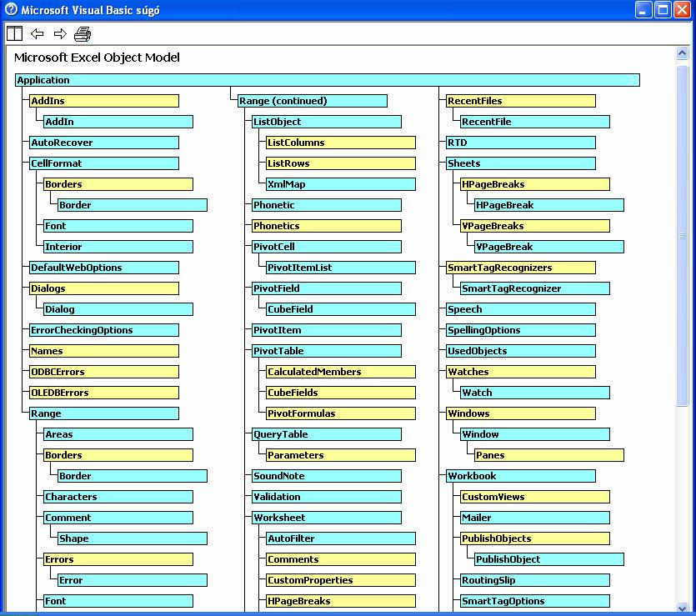Click the vertical scrollbar thumb
Viewport: 696px width, 616px height.
pyautogui.click(x=682, y=236)
